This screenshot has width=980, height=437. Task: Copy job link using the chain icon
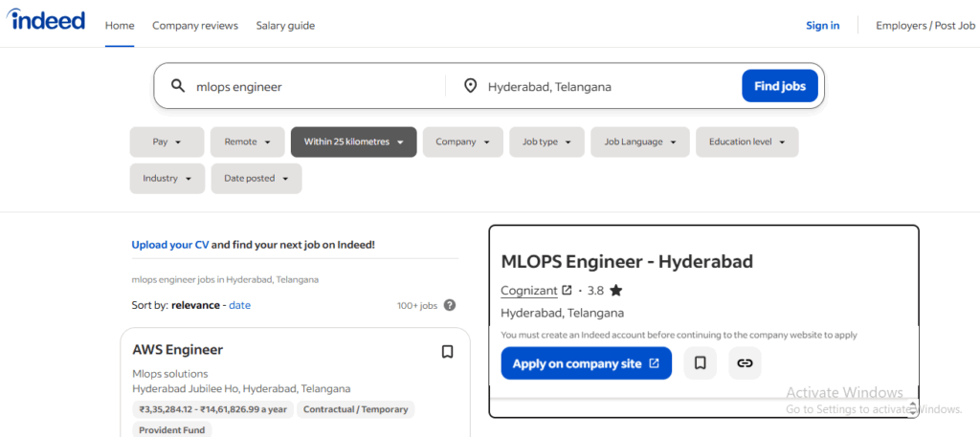tap(745, 363)
